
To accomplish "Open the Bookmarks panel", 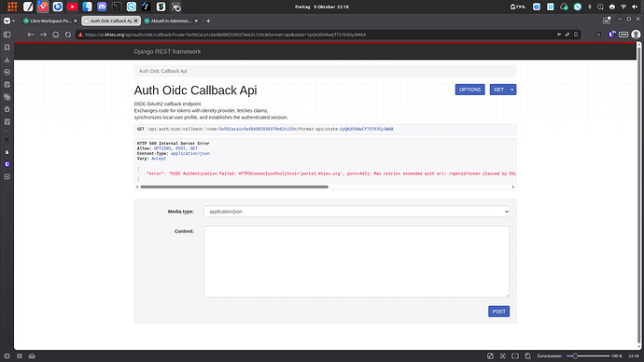I will click(7, 48).
